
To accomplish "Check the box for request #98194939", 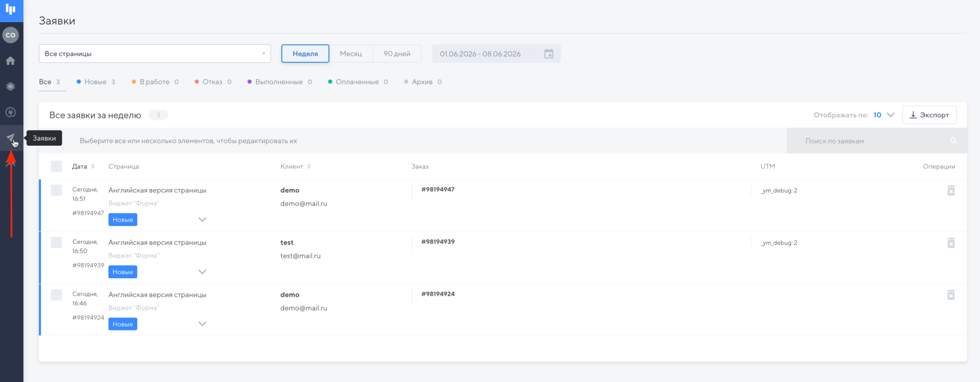I will click(57, 242).
